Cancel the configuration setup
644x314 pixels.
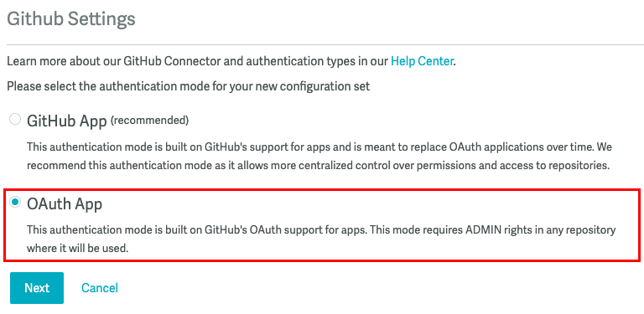click(100, 288)
